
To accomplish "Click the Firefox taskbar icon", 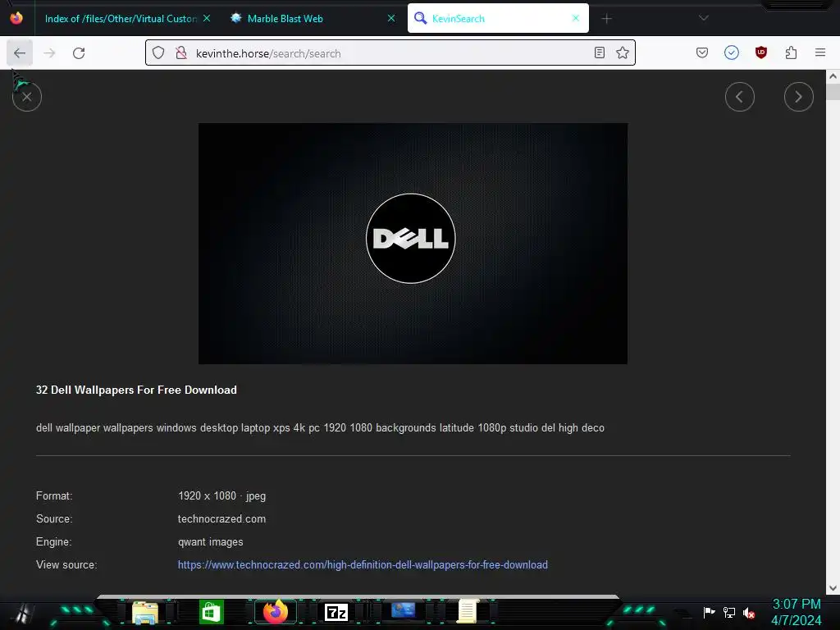I will coord(276,612).
